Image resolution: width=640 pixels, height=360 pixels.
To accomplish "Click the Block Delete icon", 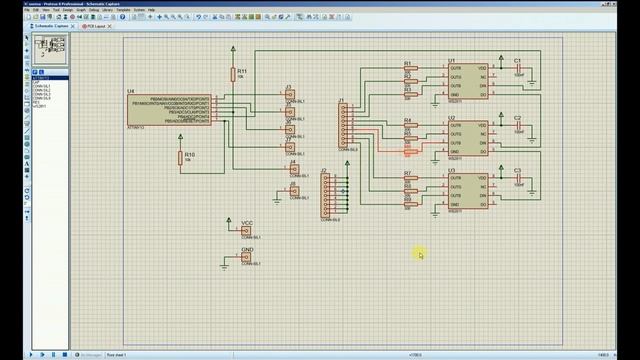I will (x=258, y=17).
